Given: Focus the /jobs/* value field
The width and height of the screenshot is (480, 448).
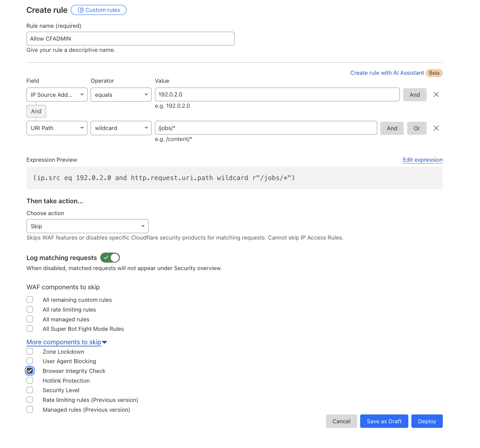Looking at the screenshot, I should [x=266, y=128].
